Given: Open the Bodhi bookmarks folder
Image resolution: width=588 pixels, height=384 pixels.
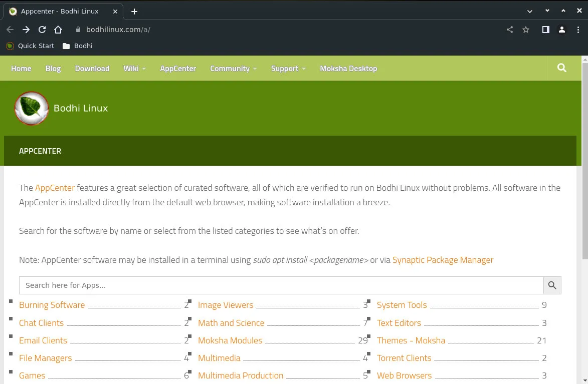Looking at the screenshot, I should tap(78, 46).
